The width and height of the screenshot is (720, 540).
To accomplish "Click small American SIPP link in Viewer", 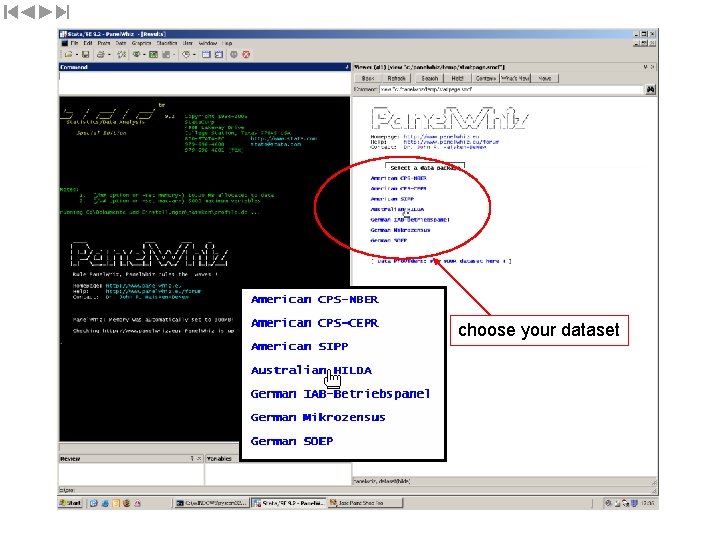I will [392, 199].
